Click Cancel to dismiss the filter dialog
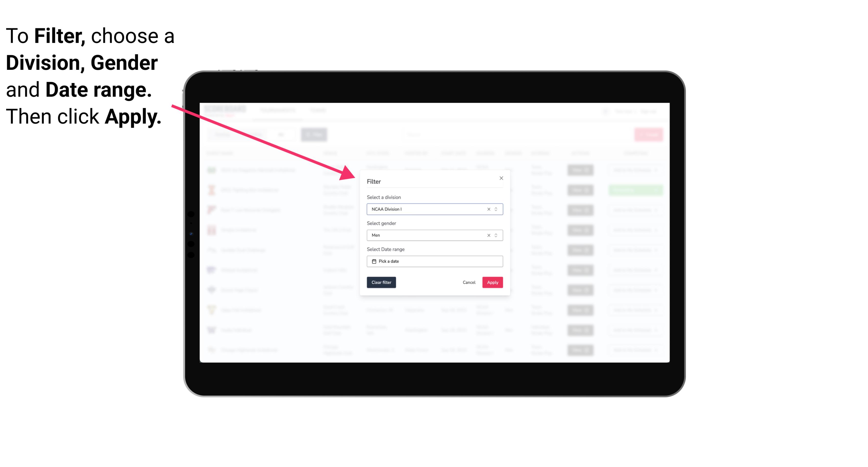This screenshot has height=467, width=868. 469,283
